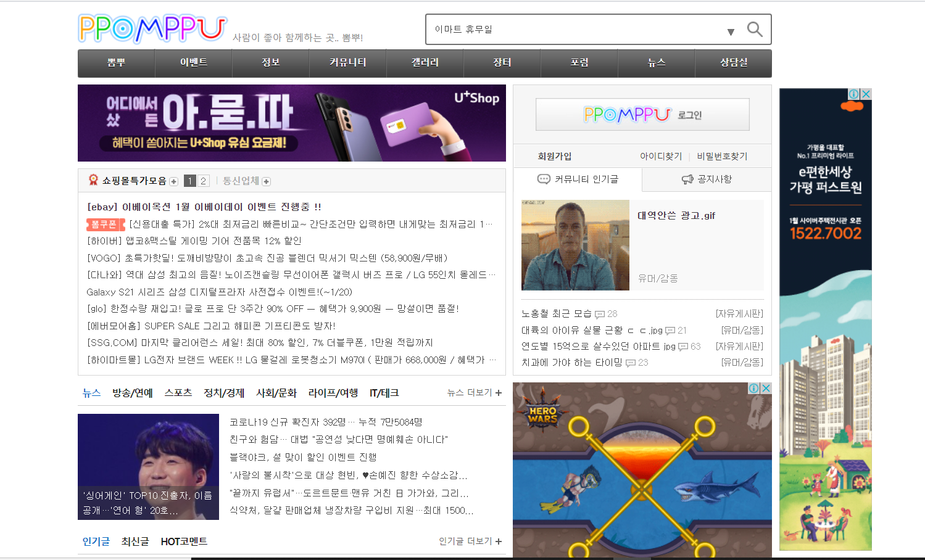925x560 pixels.
Task: Open the Galaxy S21 사전접수 이벤트 link
Action: pos(220,292)
